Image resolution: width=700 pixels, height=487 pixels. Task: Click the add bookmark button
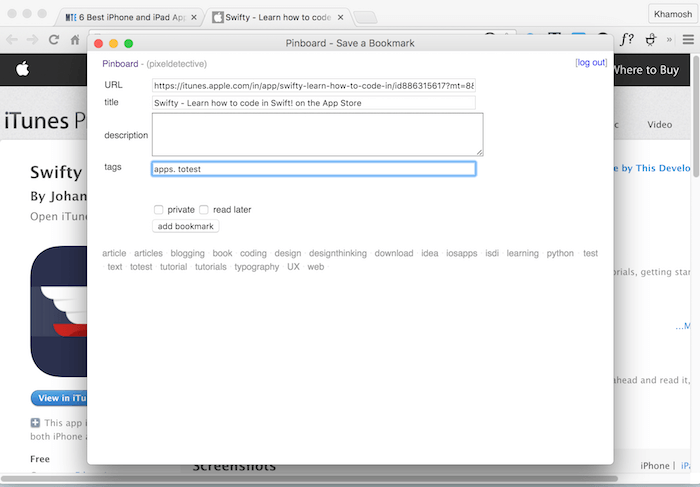pos(186,226)
